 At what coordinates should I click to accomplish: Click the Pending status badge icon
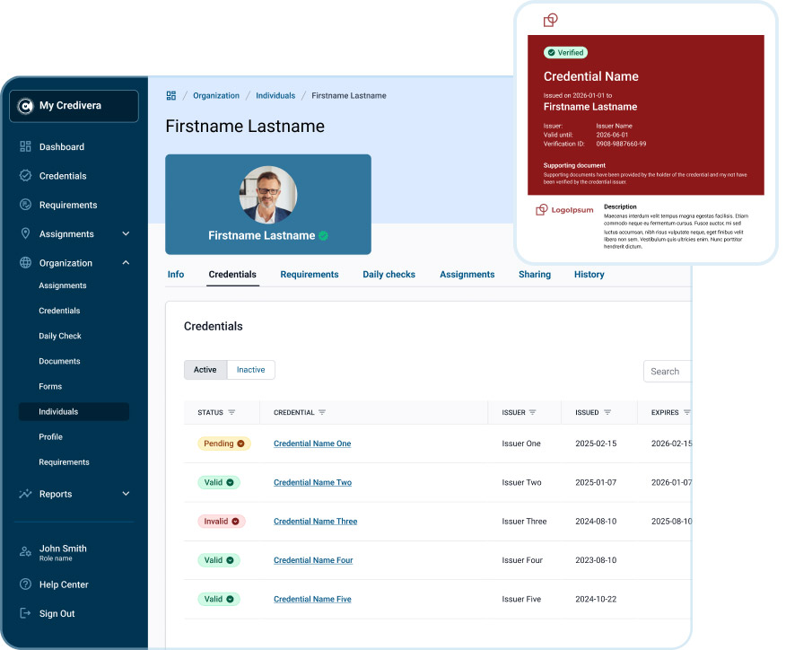(240, 444)
